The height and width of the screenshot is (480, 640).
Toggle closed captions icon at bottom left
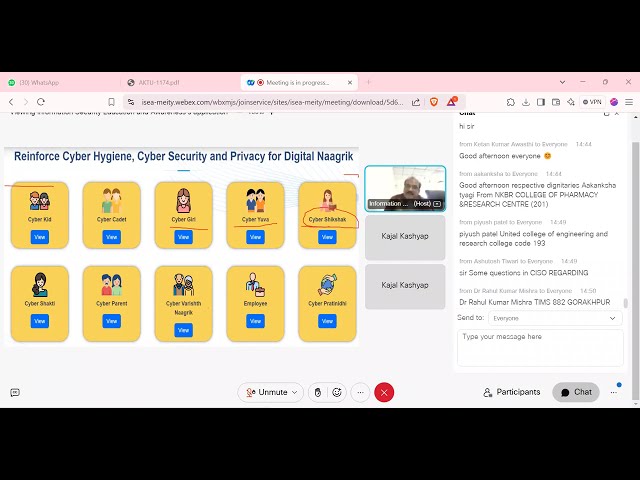(15, 393)
